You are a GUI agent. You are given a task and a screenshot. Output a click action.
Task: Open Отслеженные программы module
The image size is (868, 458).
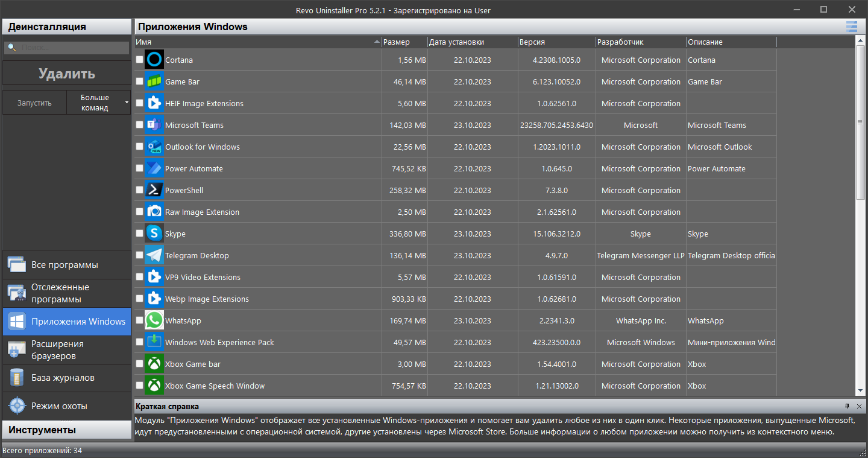click(67, 293)
